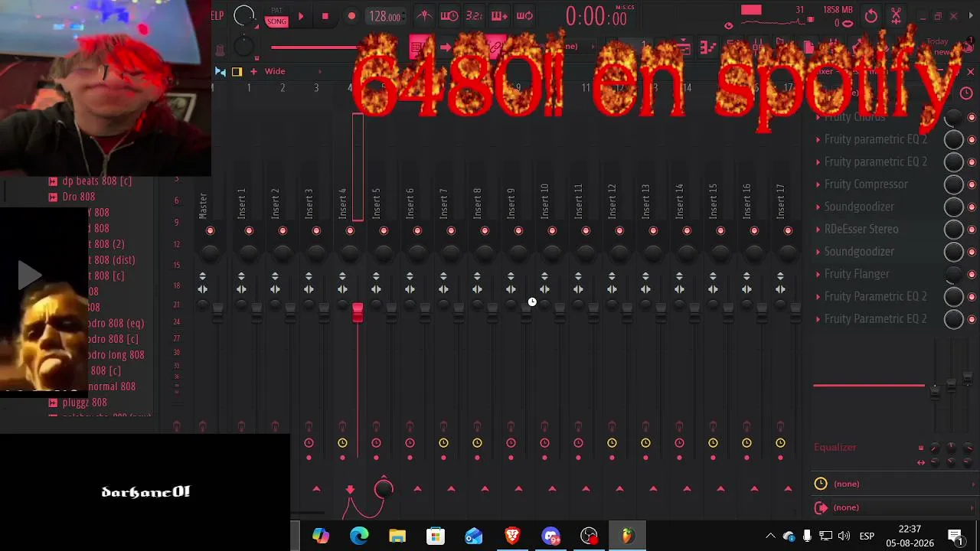Enable the overdub recording icon
Screen dimensions: 980x551
pos(499,16)
